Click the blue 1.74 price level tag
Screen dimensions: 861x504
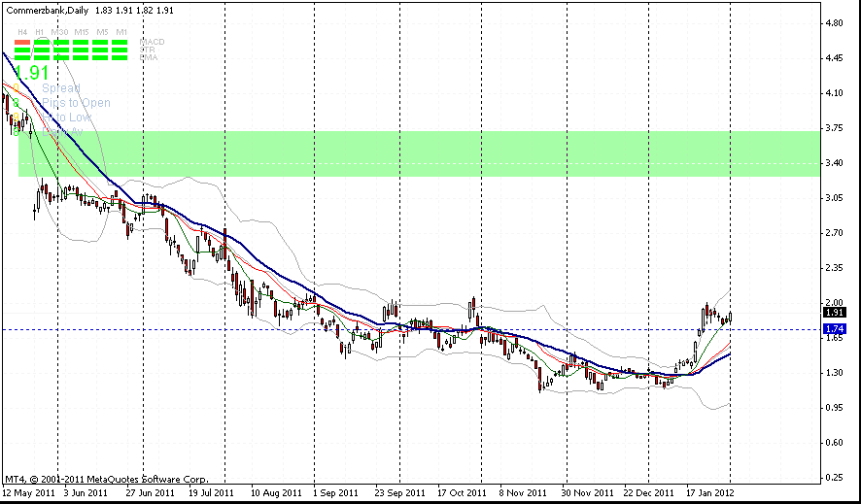pos(834,329)
